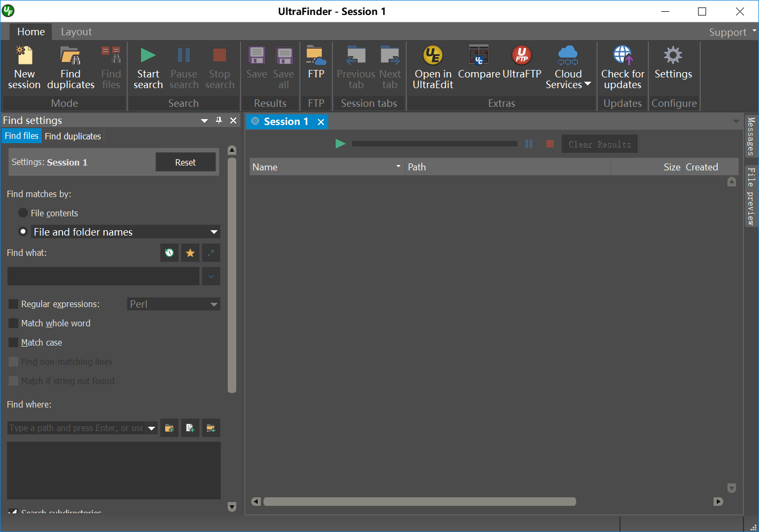Viewport: 759px width, 532px height.
Task: Switch to the Layout ribbon tab
Action: point(76,32)
